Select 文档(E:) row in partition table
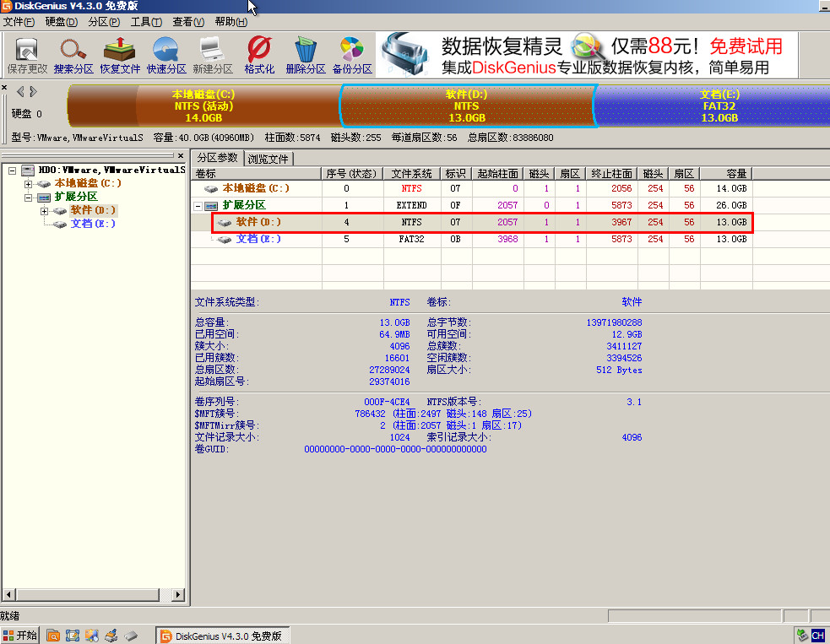 coord(471,239)
